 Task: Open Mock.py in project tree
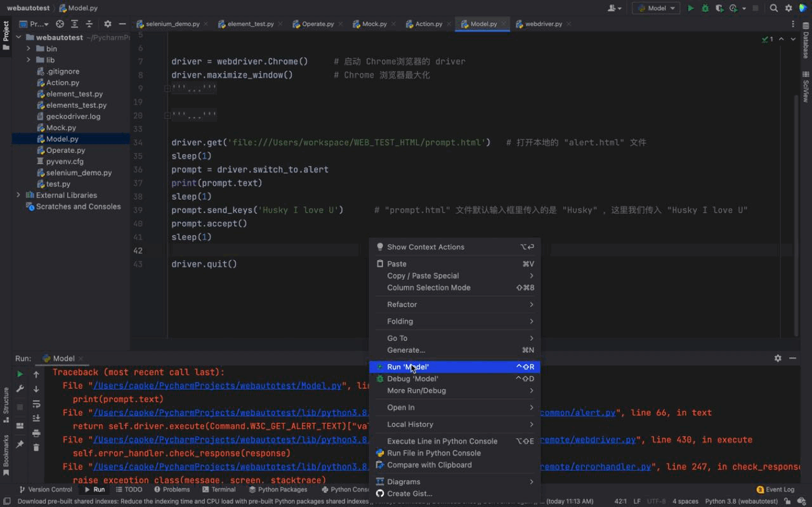click(61, 128)
